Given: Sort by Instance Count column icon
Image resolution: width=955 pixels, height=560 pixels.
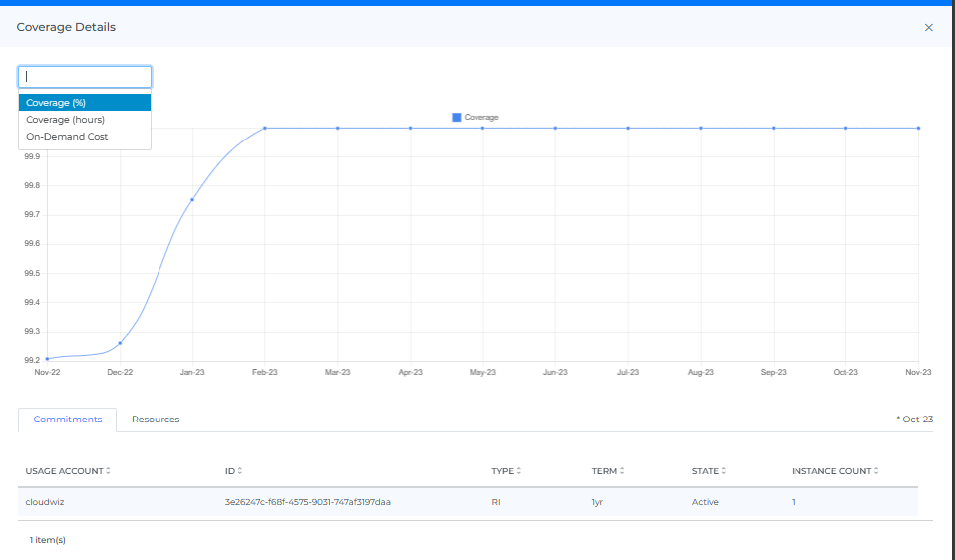Looking at the screenshot, I should click(x=876, y=471).
